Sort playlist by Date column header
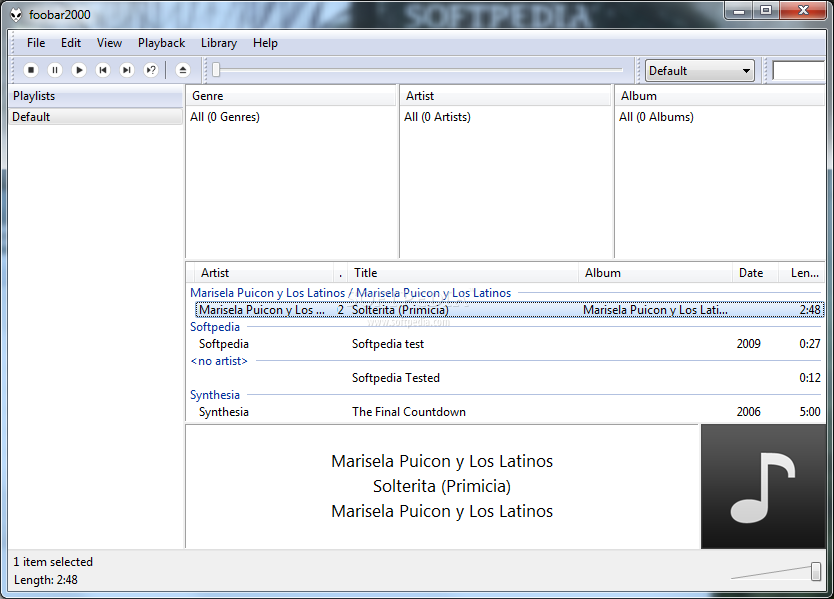Viewport: 834px width, 599px height. [755, 273]
